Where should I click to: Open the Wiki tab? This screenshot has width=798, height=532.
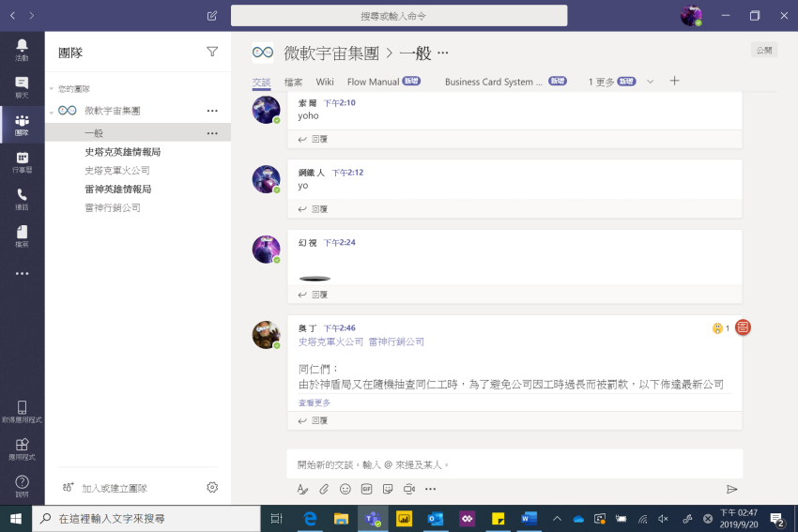pyautogui.click(x=325, y=82)
